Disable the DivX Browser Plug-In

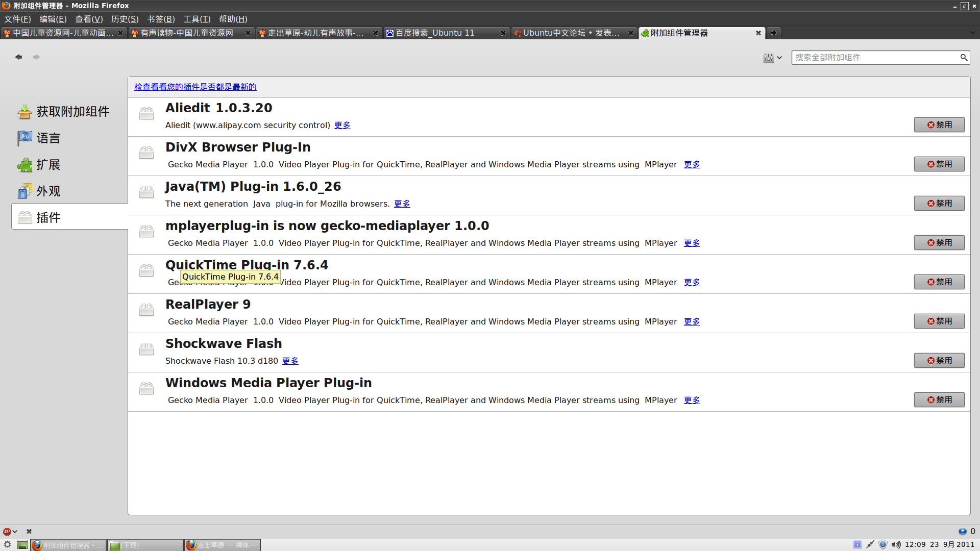[x=939, y=164]
